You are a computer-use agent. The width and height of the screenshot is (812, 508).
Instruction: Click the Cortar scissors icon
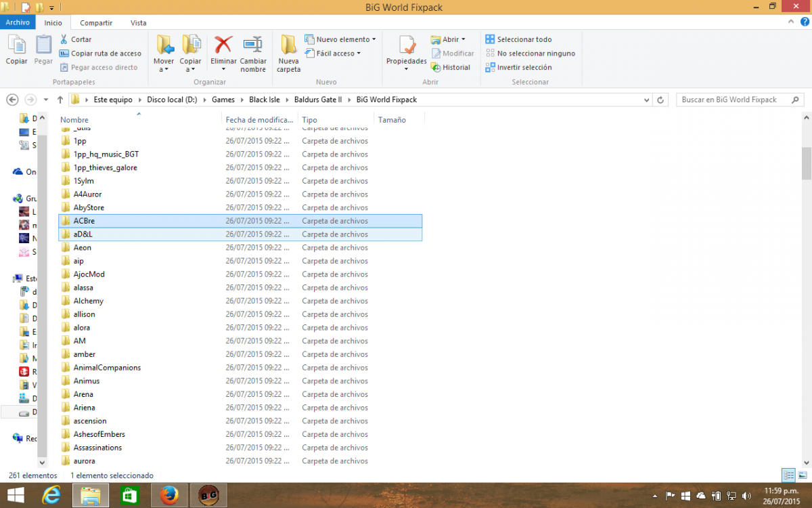tap(64, 39)
